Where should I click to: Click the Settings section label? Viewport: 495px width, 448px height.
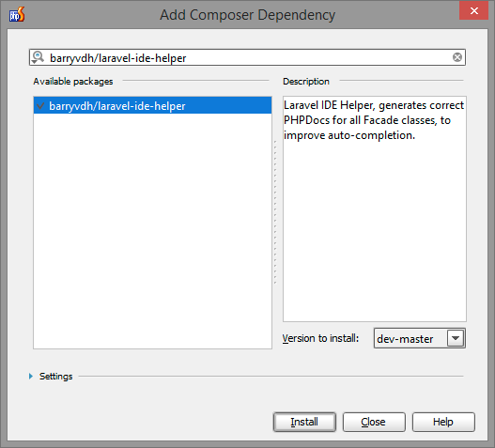tap(55, 377)
